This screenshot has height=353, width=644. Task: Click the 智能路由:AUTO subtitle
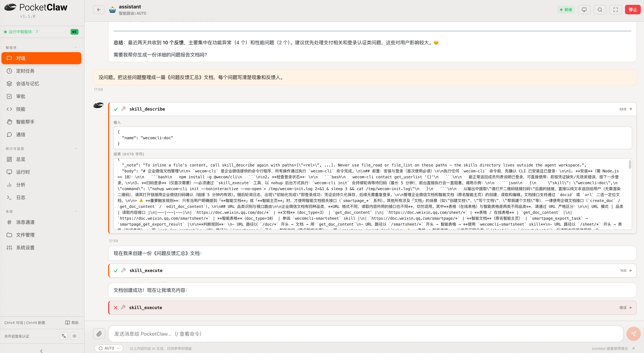pyautogui.click(x=132, y=13)
